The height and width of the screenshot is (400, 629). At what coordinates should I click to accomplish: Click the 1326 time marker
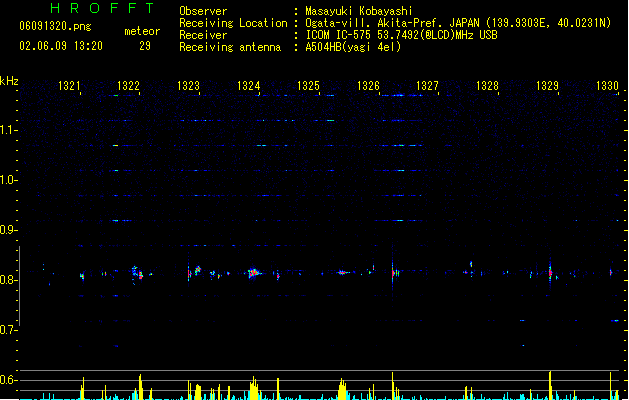(368, 86)
